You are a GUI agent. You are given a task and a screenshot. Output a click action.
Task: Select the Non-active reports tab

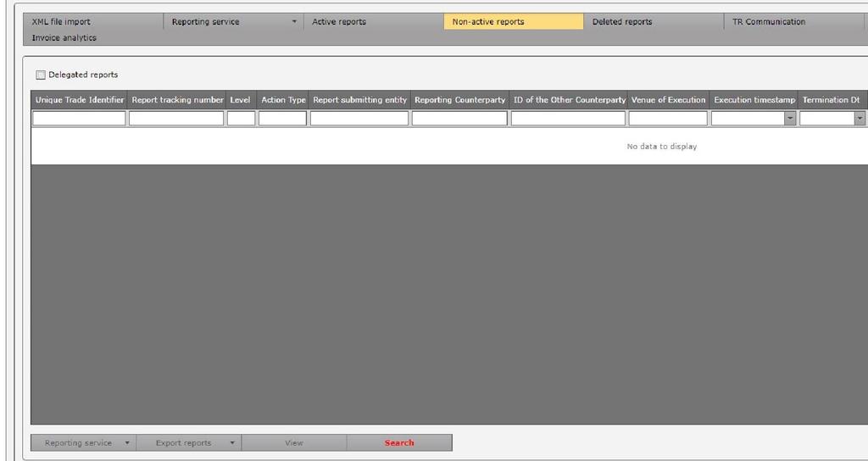click(x=513, y=21)
